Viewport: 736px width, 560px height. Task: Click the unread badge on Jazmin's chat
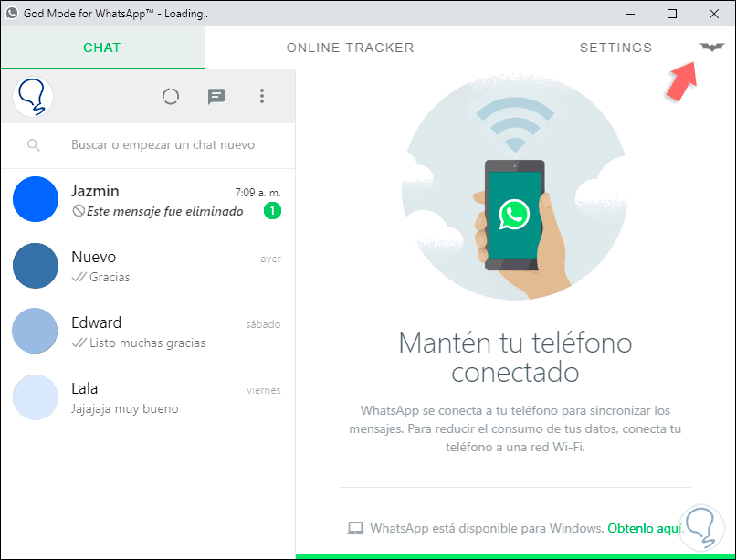[272, 211]
